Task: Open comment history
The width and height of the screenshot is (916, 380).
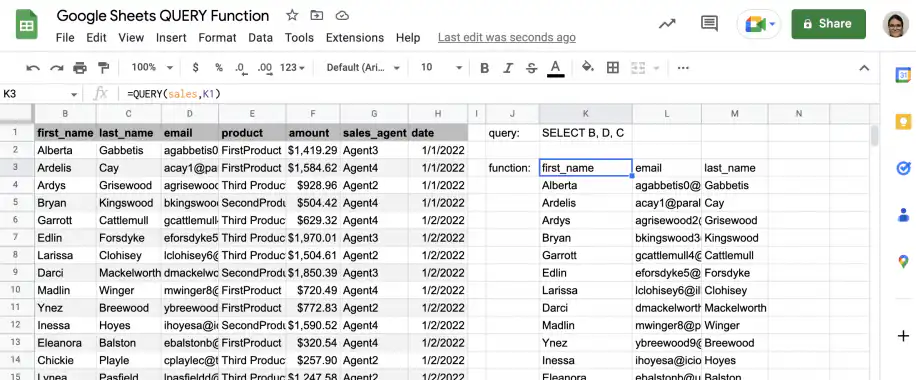Action: 709,24
